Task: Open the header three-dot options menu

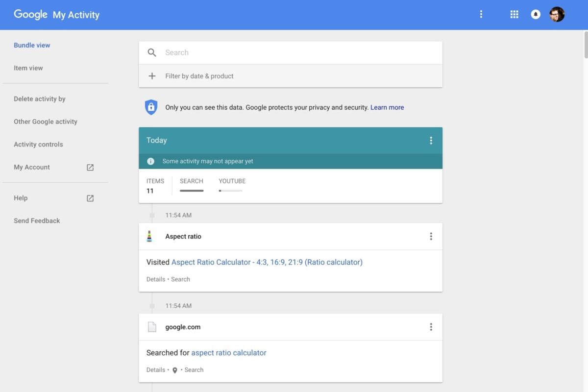Action: 481,14
